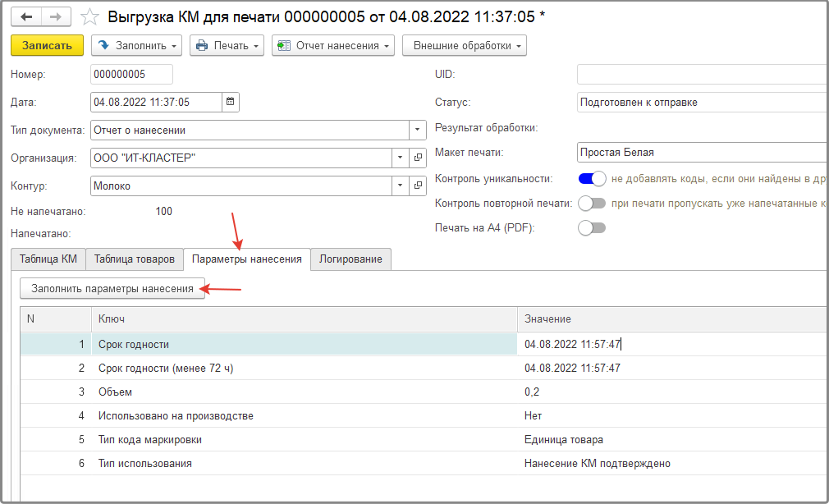Select the Параметры нанесения tab
This screenshot has width=829, height=504.
click(246, 259)
